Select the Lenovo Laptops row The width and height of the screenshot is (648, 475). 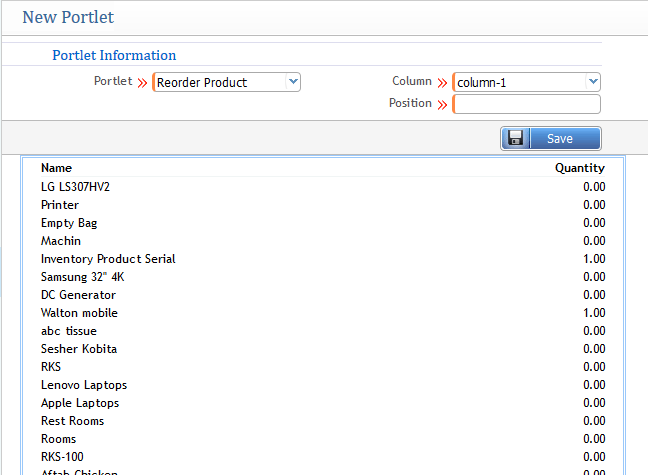(x=84, y=385)
